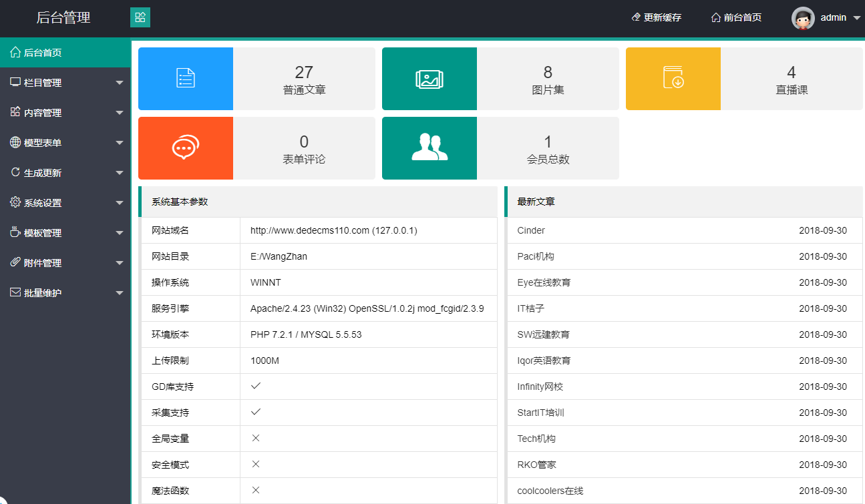Click the globe icon for 模型表单
Image resolution: width=865 pixels, height=504 pixels.
click(15, 142)
